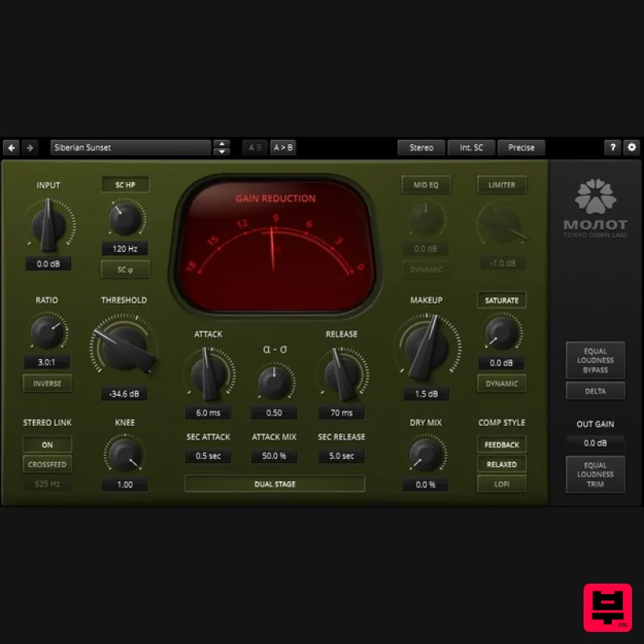Turn the THRESHOLD knob
This screenshot has width=644, height=644.
pos(125,344)
